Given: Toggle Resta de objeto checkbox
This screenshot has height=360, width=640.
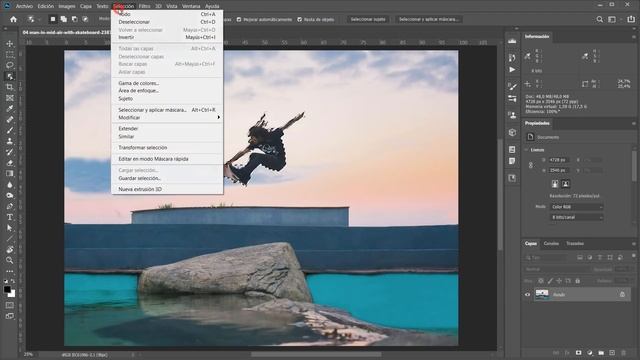Looking at the screenshot, I should tap(300, 20).
